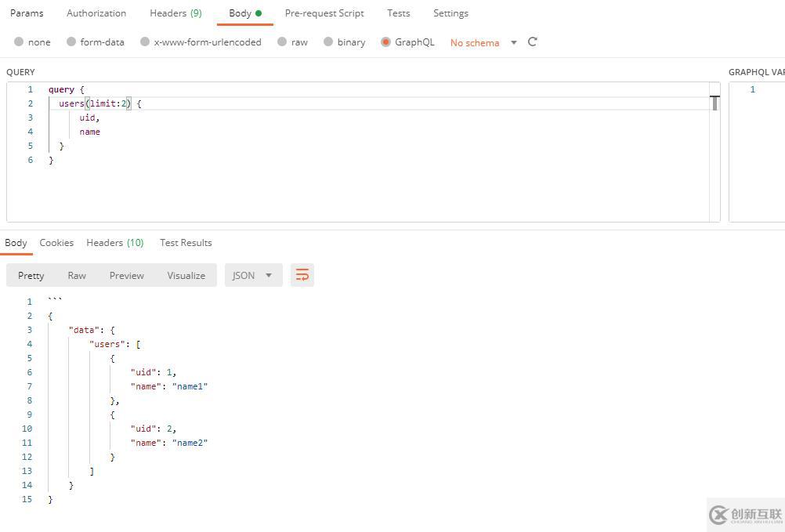Click inside the GraphQL variables editor
785x532 pixels.
pyautogui.click(x=757, y=152)
